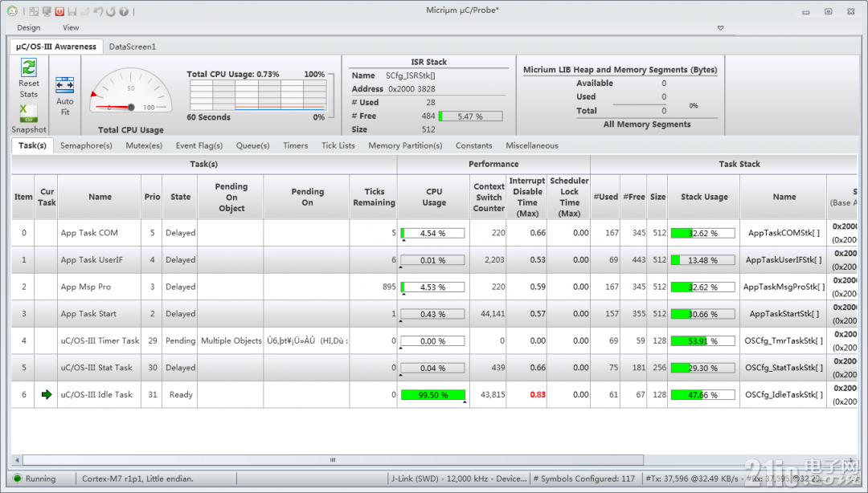Redo the action via circular arrow icon
Viewport: 868px width, 493px height.
(111, 11)
